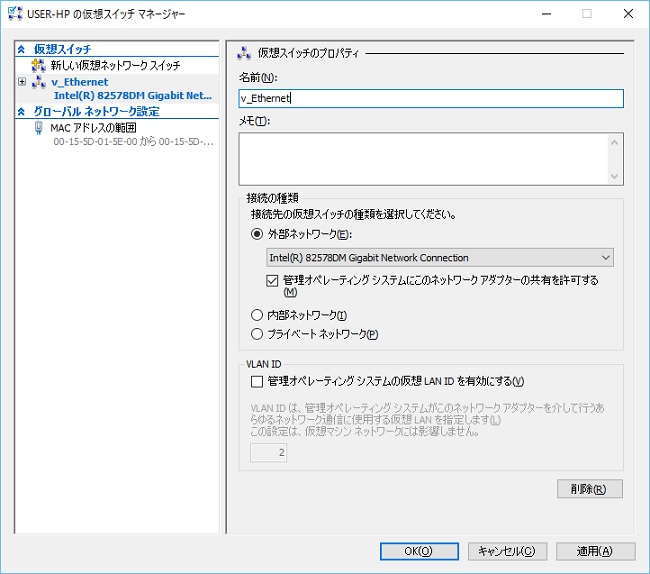Collapse the グローバル ネットワーク設定 section chevron
The width and height of the screenshot is (650, 574).
(22, 111)
